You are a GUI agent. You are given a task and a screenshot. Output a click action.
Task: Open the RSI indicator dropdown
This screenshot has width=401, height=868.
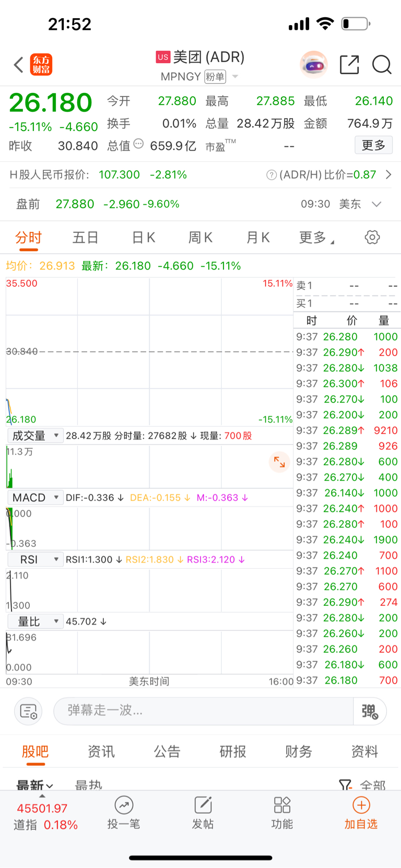[35, 559]
